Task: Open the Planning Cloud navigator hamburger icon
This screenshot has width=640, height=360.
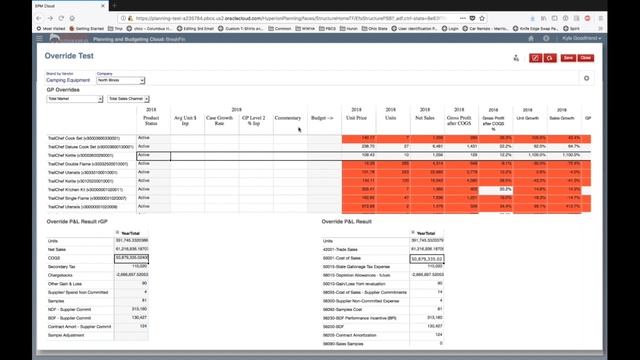Action: click(x=39, y=38)
